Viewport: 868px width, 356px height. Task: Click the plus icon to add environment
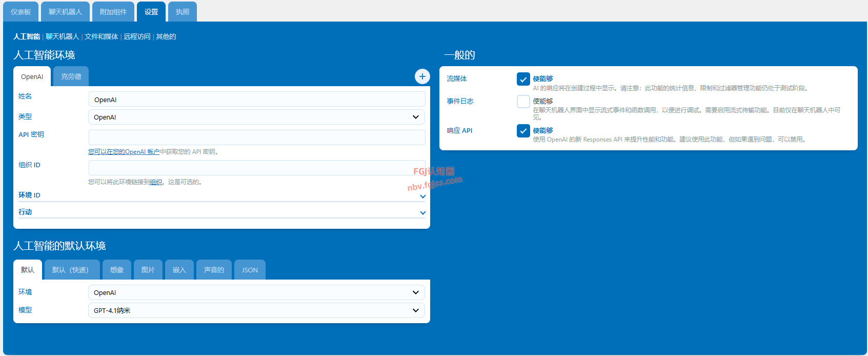coord(422,76)
